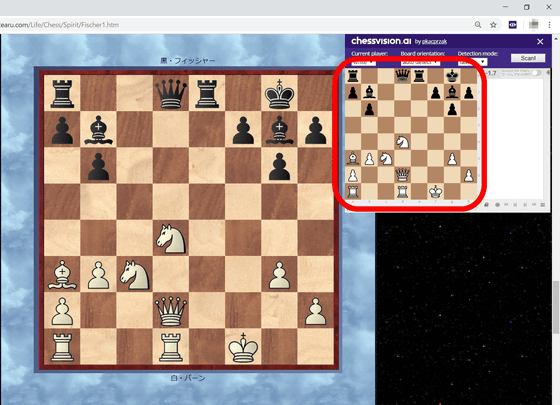Image resolution: width=560 pixels, height=405 pixels.
Task: Click the menu lines icon below analysis pane
Action: (x=543, y=205)
